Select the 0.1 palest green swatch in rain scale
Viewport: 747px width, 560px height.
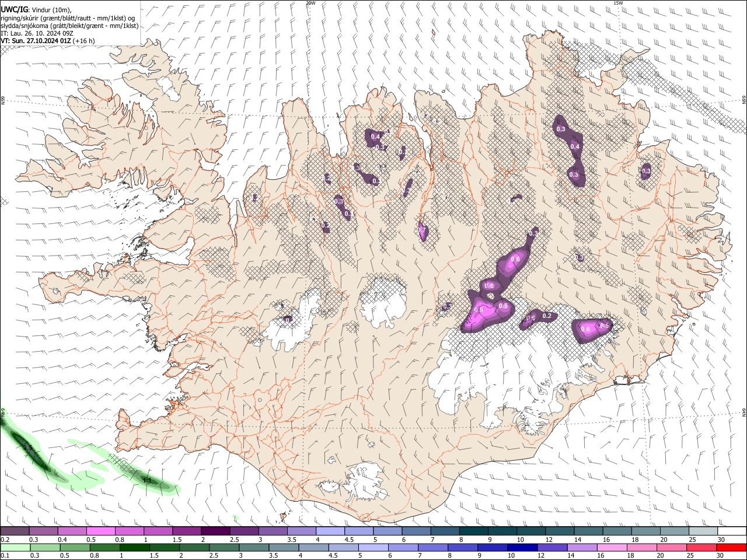pos(15,547)
